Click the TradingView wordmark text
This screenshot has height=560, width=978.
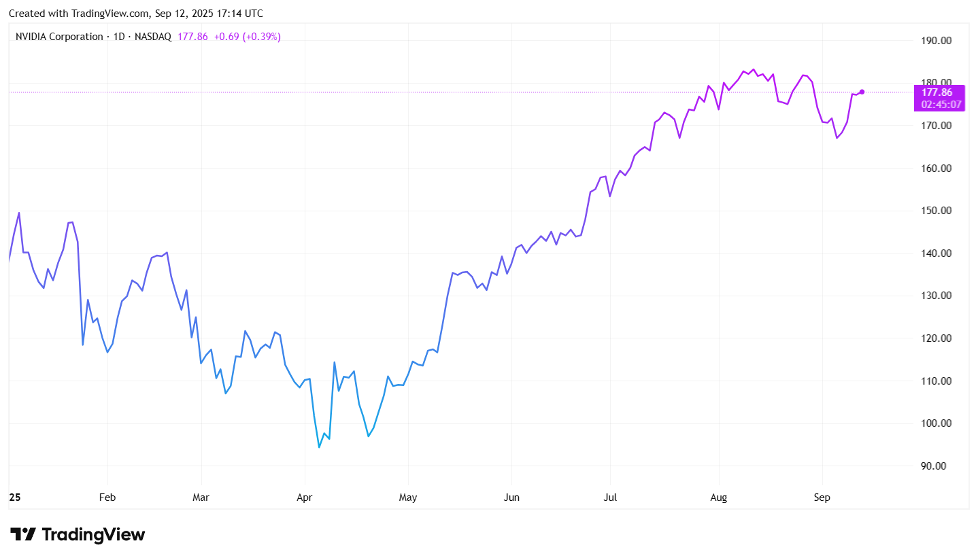(93, 535)
